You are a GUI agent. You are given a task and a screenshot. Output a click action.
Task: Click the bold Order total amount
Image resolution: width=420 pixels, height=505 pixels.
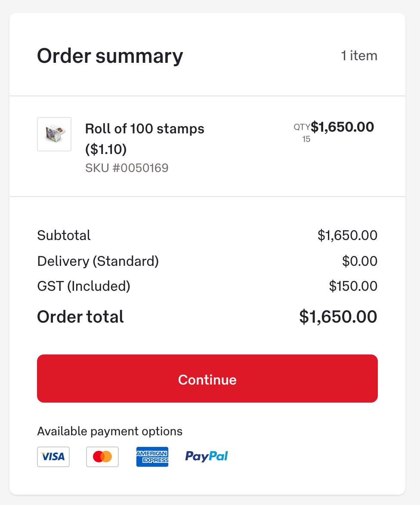point(338,317)
